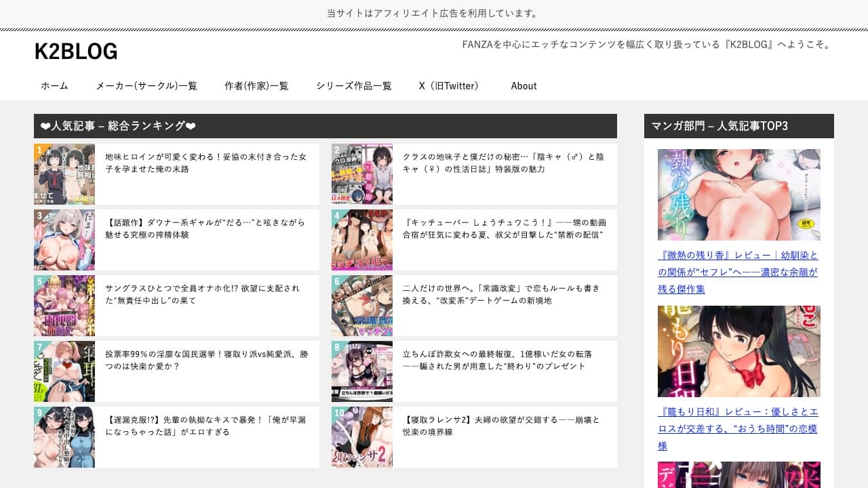Open the About menu item
This screenshot has height=488, width=868.
[524, 86]
